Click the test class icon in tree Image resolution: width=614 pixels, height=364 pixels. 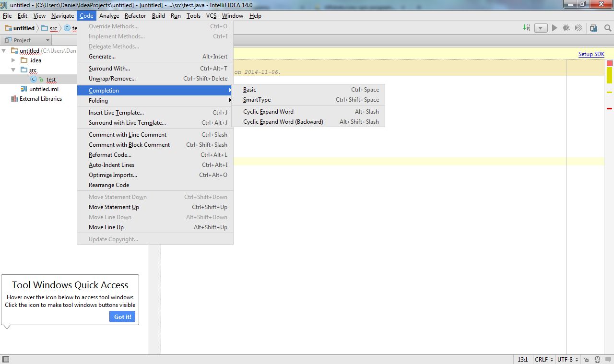(34, 79)
